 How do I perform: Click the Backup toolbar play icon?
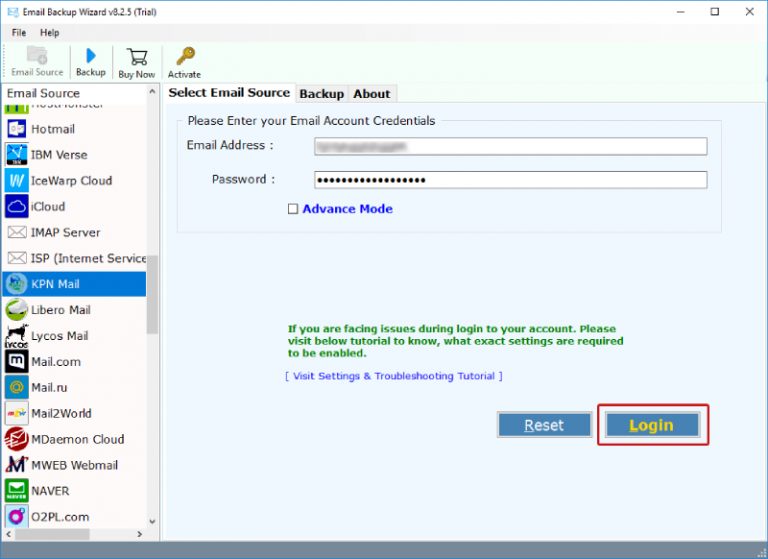click(x=91, y=55)
